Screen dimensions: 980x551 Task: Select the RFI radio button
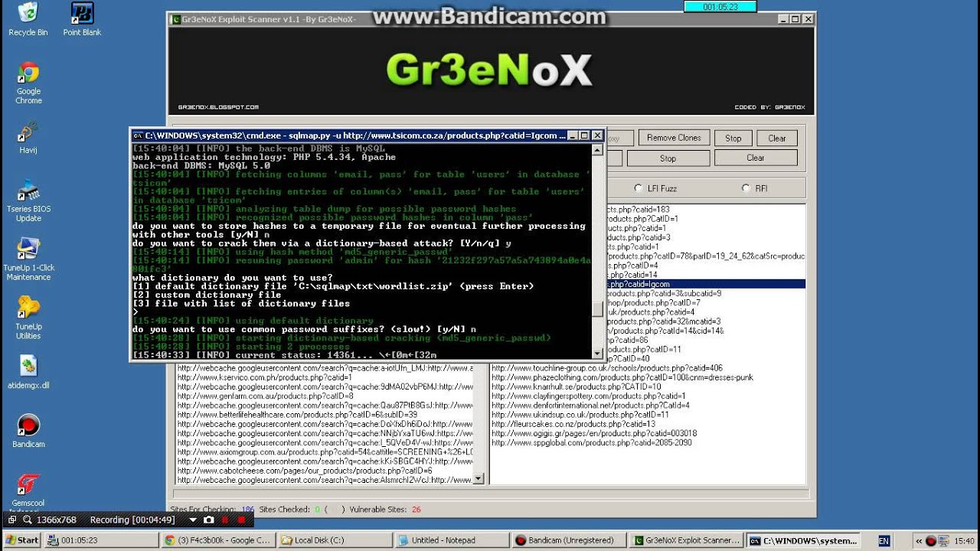pyautogui.click(x=746, y=188)
